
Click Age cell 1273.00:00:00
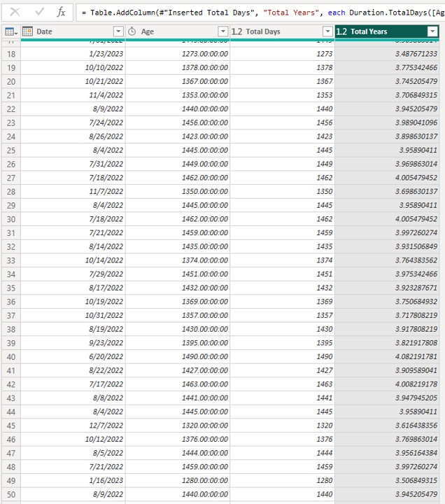(178, 54)
